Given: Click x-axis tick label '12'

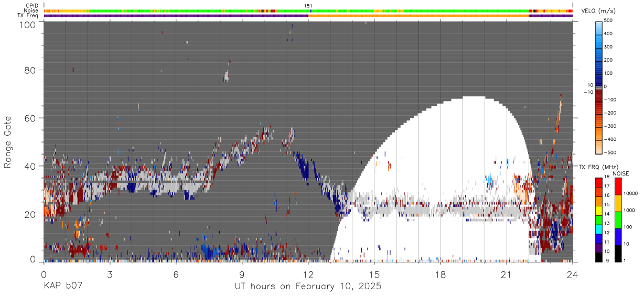Looking at the screenshot, I should click(x=308, y=274).
